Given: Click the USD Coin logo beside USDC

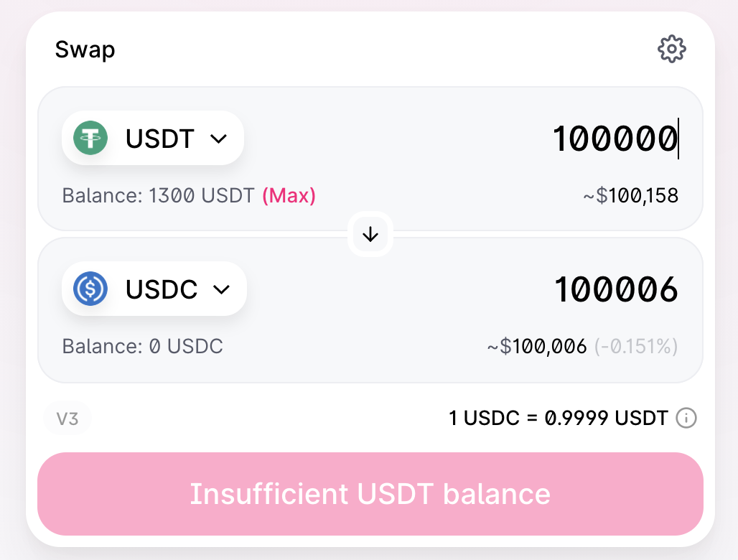Looking at the screenshot, I should tap(90, 289).
